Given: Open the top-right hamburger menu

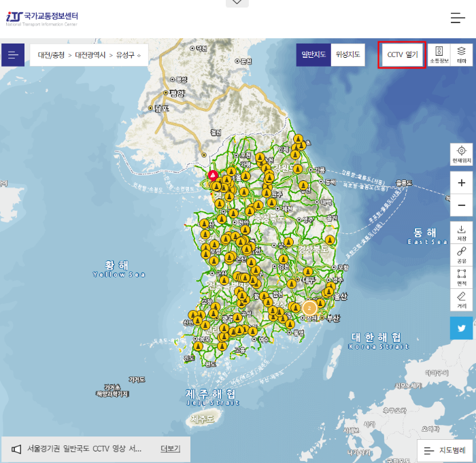Looking at the screenshot, I should [458, 18].
